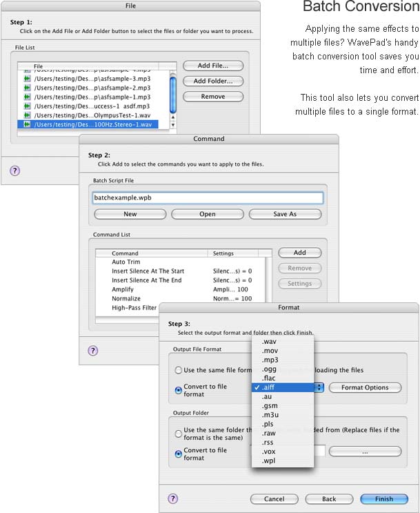The width and height of the screenshot is (420, 513).
Task: Choose checked .aiff format entry
Action: point(283,387)
